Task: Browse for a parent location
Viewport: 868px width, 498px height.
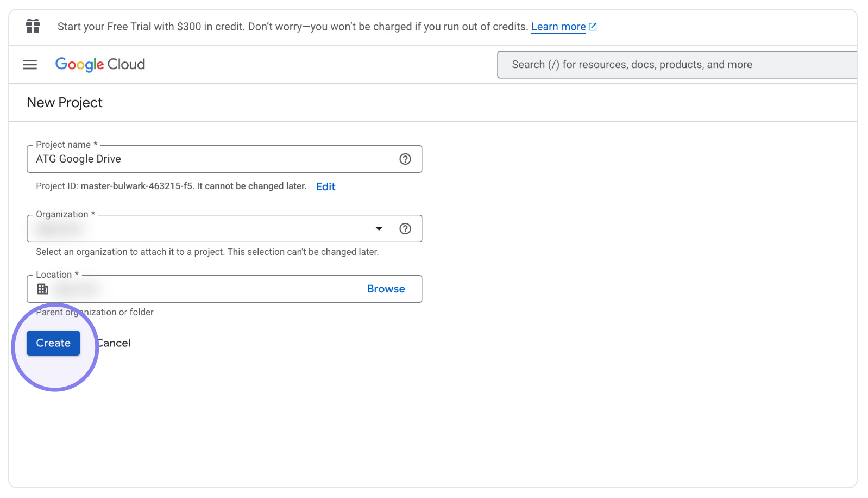Action: point(386,289)
